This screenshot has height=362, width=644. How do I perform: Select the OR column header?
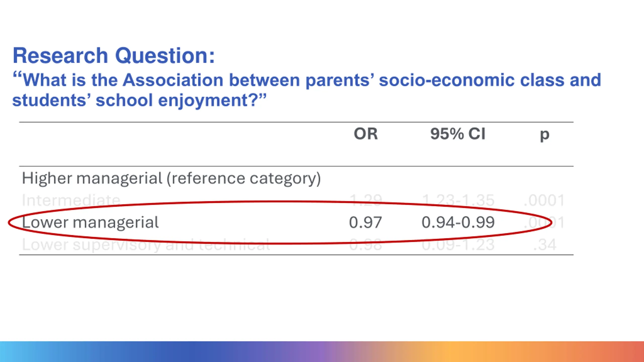(366, 134)
